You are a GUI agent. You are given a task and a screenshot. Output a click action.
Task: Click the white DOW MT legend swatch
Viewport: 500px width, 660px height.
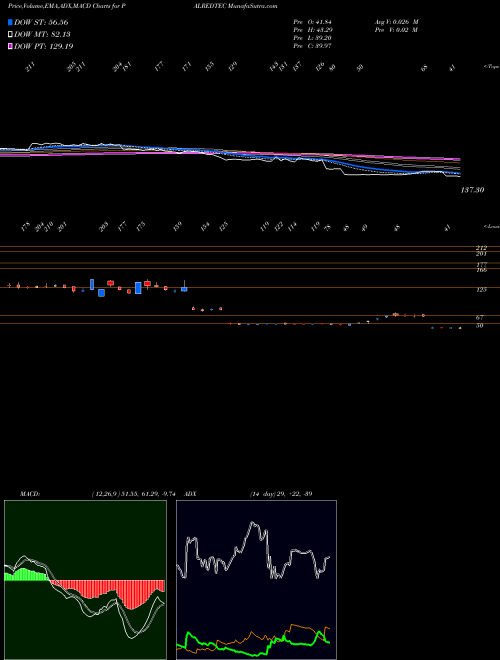pos(10,35)
